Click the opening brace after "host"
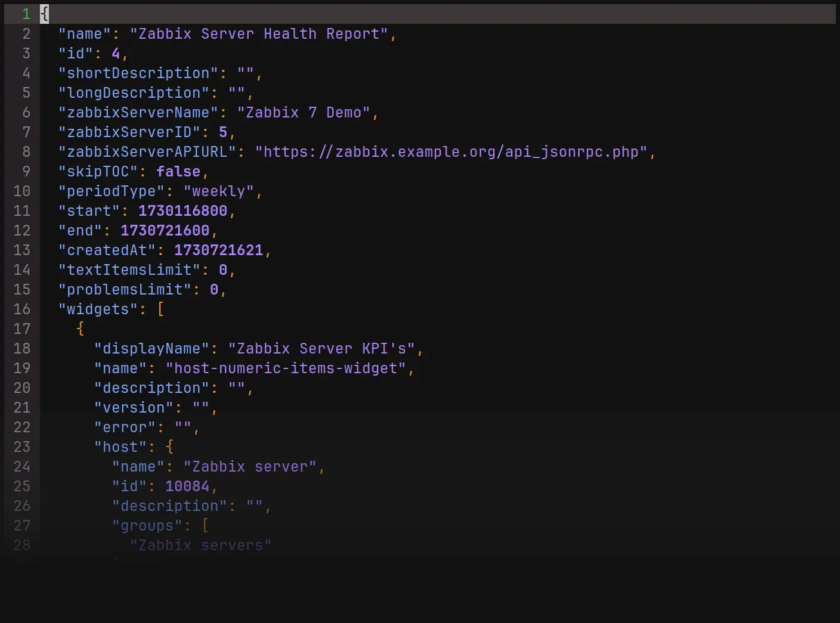The width and height of the screenshot is (840, 623). click(x=169, y=447)
